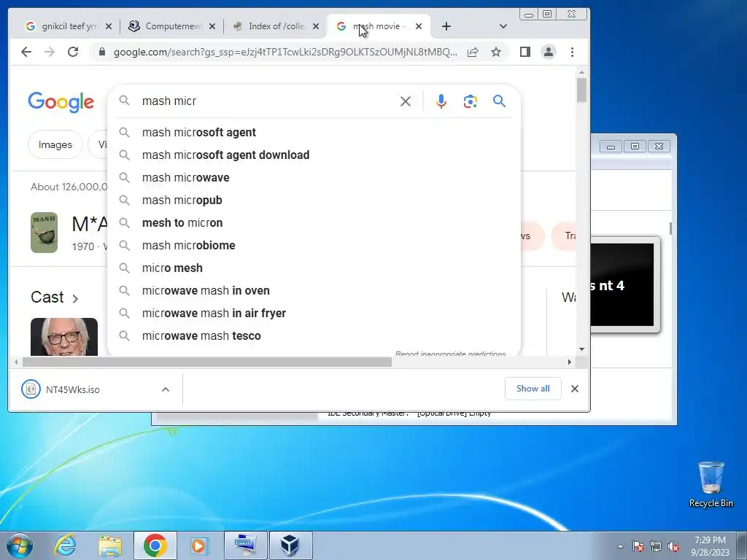Pick the 'mash micropub' suggestion
Image resolution: width=747 pixels, height=560 pixels.
point(314,200)
